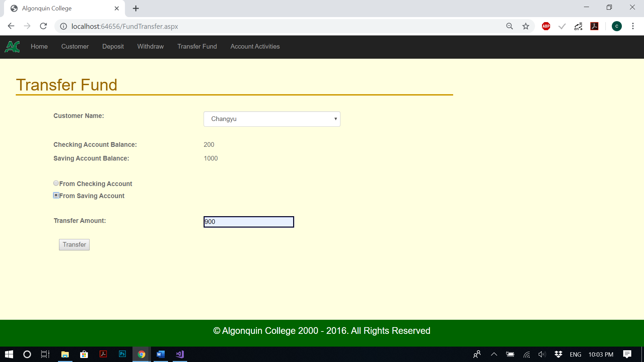The height and width of the screenshot is (362, 644).
Task: Reload the FundTransfer page
Action: [43, 26]
